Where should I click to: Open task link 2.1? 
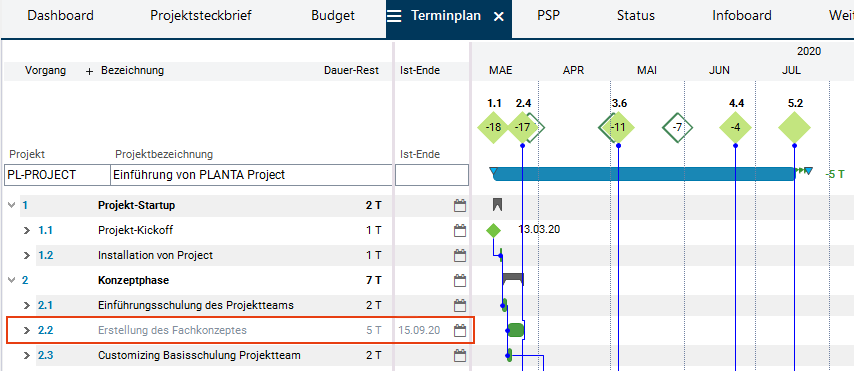click(x=45, y=306)
